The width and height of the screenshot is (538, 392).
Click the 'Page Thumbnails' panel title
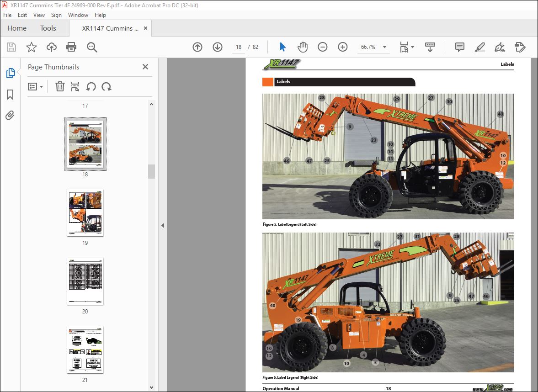(x=53, y=67)
